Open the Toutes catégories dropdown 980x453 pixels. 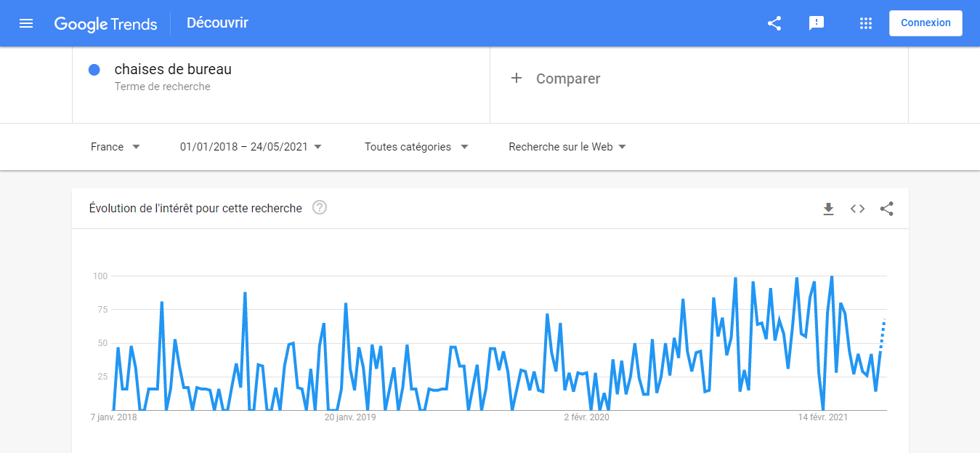[x=416, y=146]
